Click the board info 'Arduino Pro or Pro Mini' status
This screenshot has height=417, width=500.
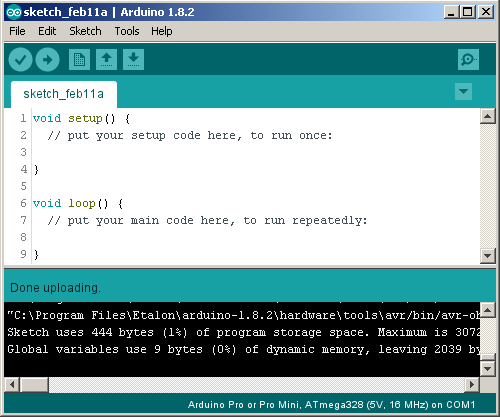coord(331,405)
